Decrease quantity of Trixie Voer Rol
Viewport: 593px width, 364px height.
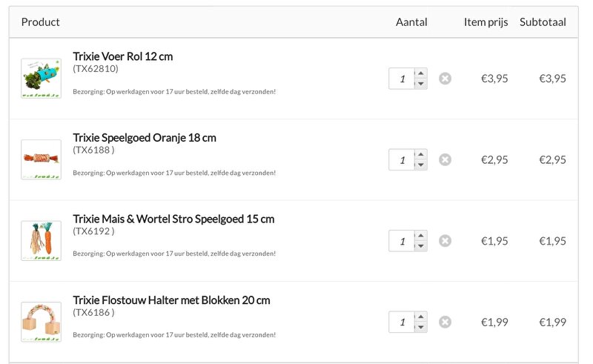tap(421, 84)
